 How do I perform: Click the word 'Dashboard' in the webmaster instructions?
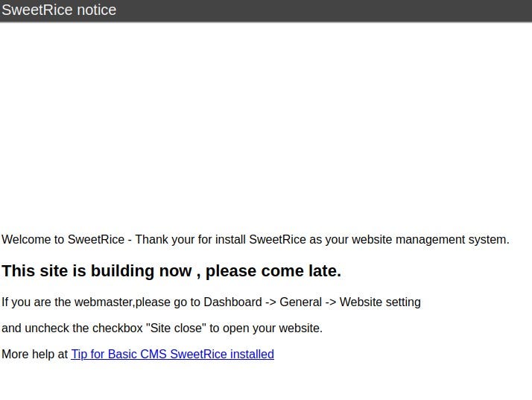click(232, 302)
